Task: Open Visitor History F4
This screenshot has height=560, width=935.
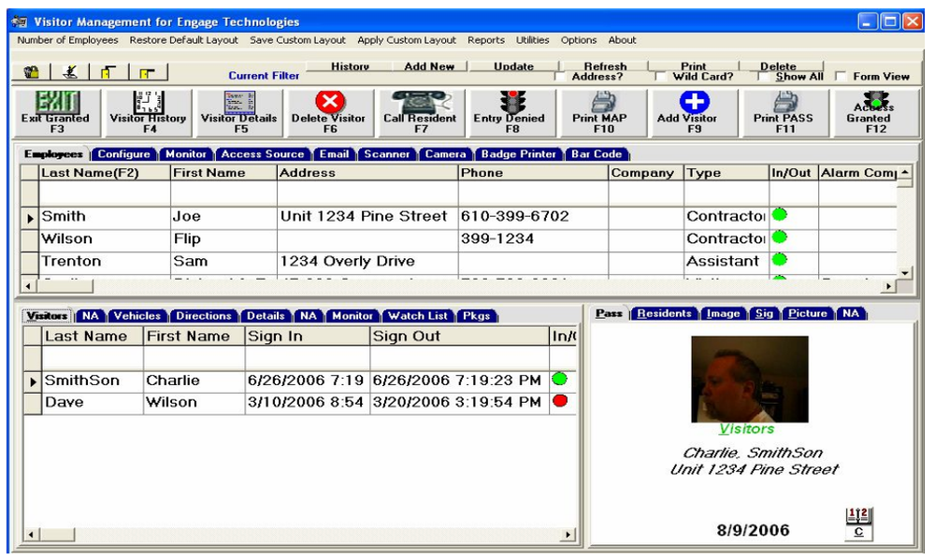Action: click(149, 113)
